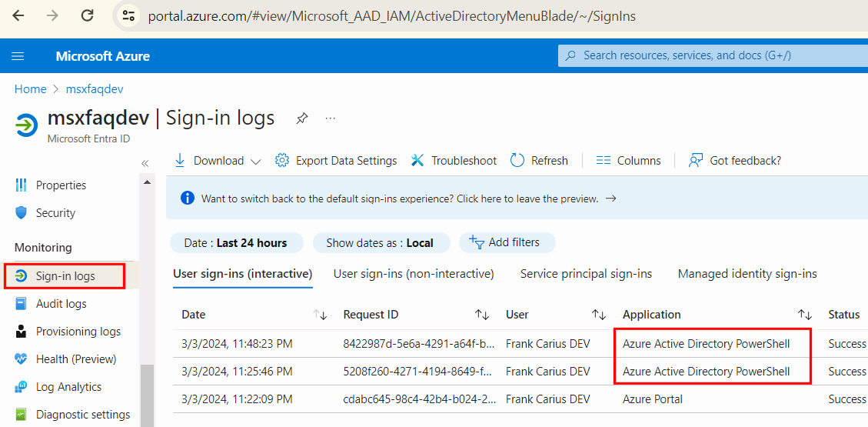The image size is (868, 427).
Task: Click Request ID cdabc645-98c4-42b4-b024-2...
Action: (x=418, y=399)
